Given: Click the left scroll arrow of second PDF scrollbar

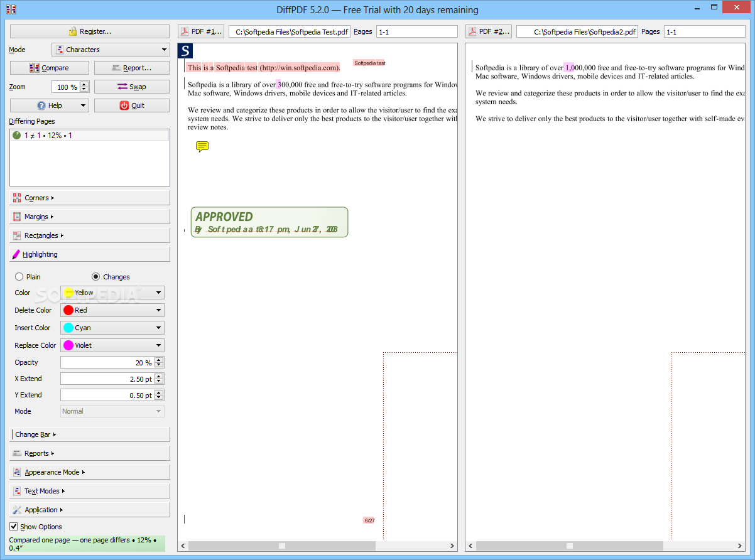Looking at the screenshot, I should [x=471, y=546].
